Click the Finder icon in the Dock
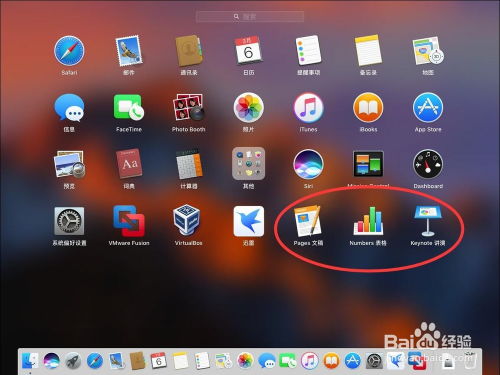 tap(30, 361)
